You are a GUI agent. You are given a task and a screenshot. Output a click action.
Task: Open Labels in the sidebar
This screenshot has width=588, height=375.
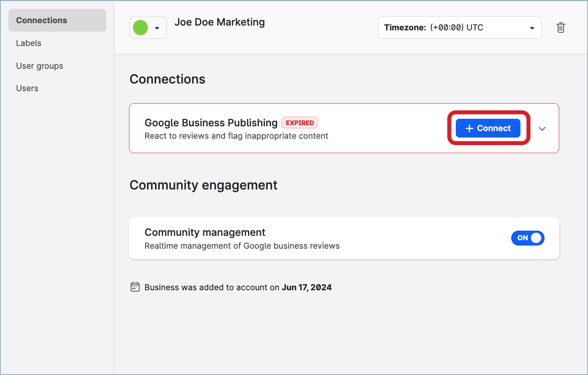29,43
